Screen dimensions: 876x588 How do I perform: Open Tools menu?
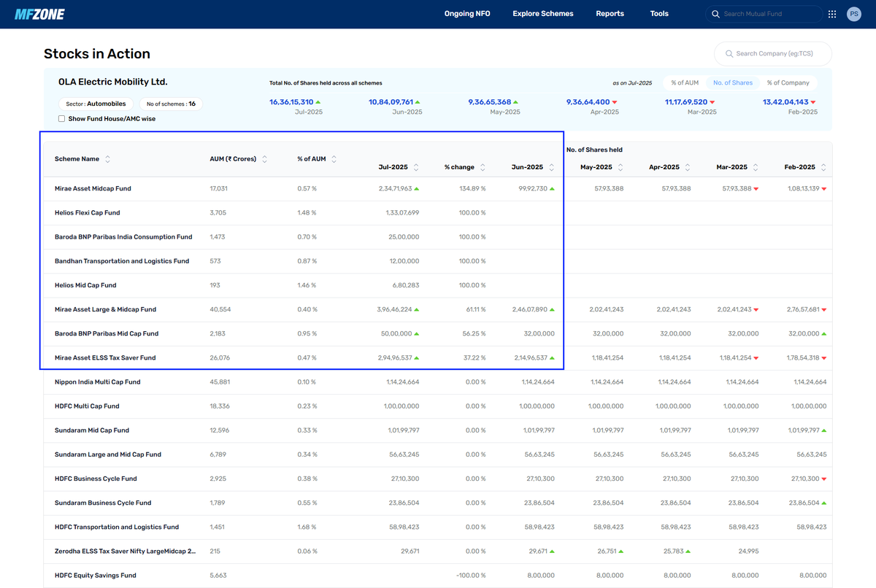pos(659,14)
